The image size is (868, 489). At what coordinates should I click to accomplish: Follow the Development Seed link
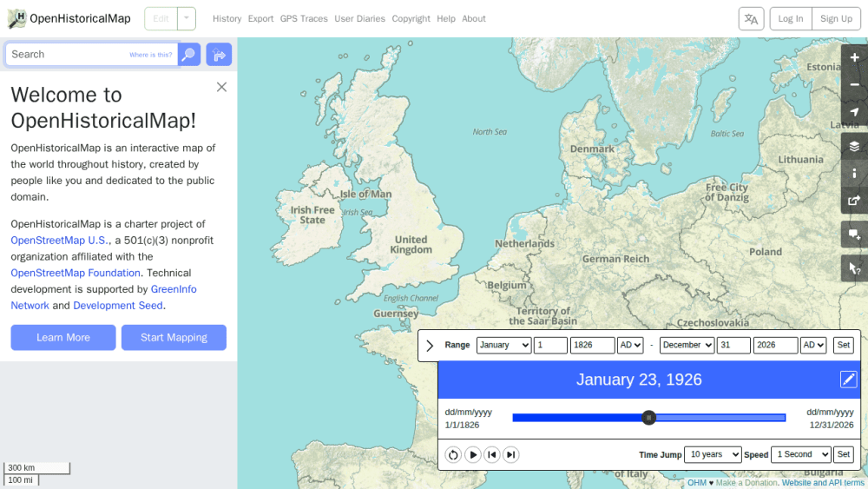tap(118, 306)
